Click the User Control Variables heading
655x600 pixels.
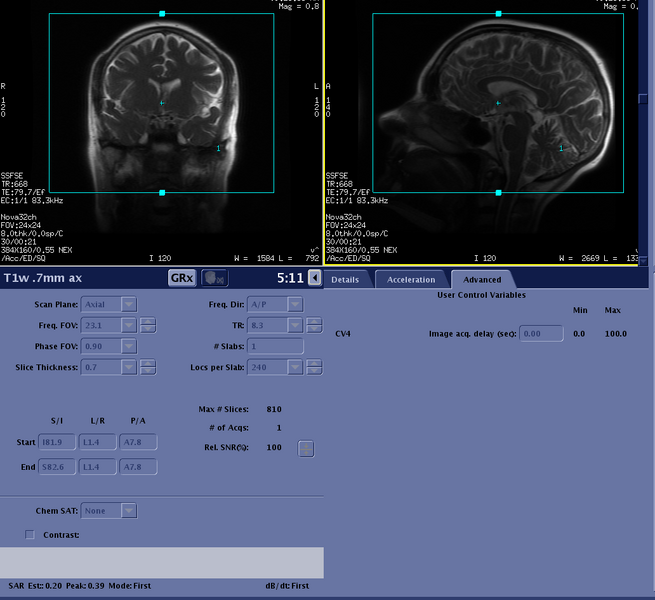481,295
